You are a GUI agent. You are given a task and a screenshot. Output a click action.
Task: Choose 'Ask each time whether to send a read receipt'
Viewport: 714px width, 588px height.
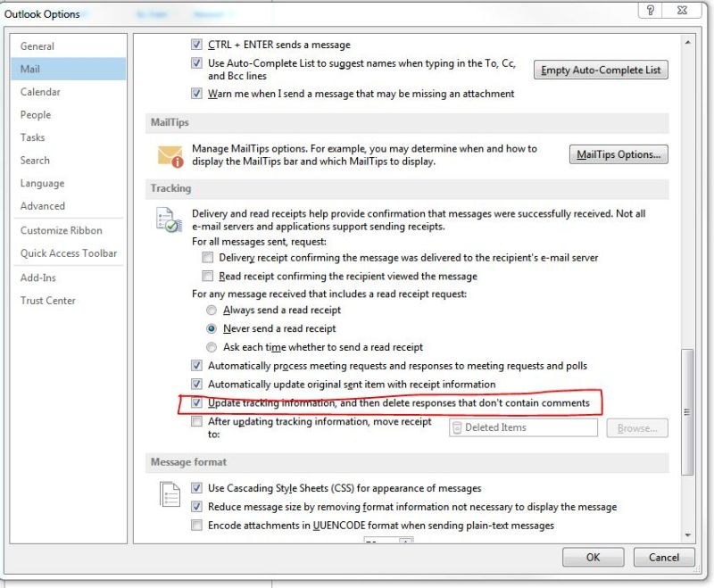[212, 347]
